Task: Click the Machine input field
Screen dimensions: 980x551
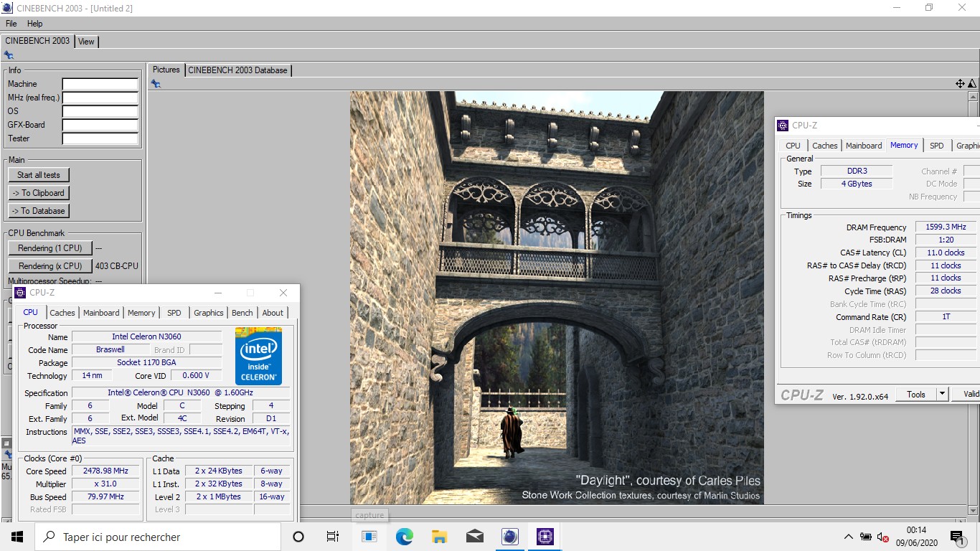Action: pyautogui.click(x=100, y=84)
